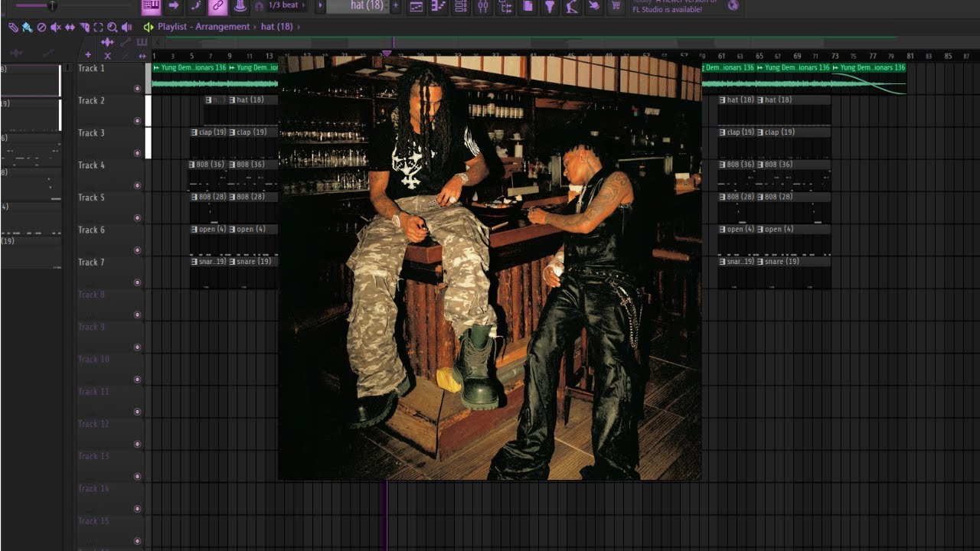This screenshot has width=980, height=551.
Task: Mute Track 2 with its green dot
Action: [138, 121]
